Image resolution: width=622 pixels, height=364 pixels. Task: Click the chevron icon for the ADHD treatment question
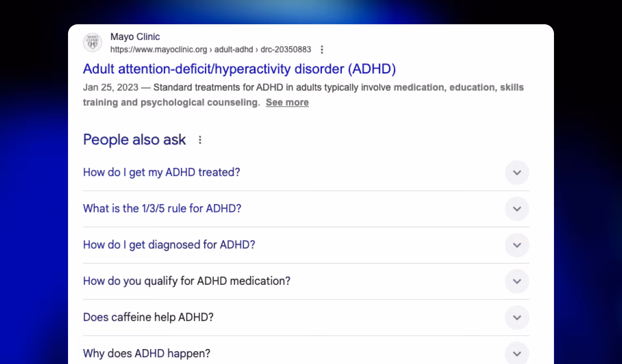click(x=517, y=173)
